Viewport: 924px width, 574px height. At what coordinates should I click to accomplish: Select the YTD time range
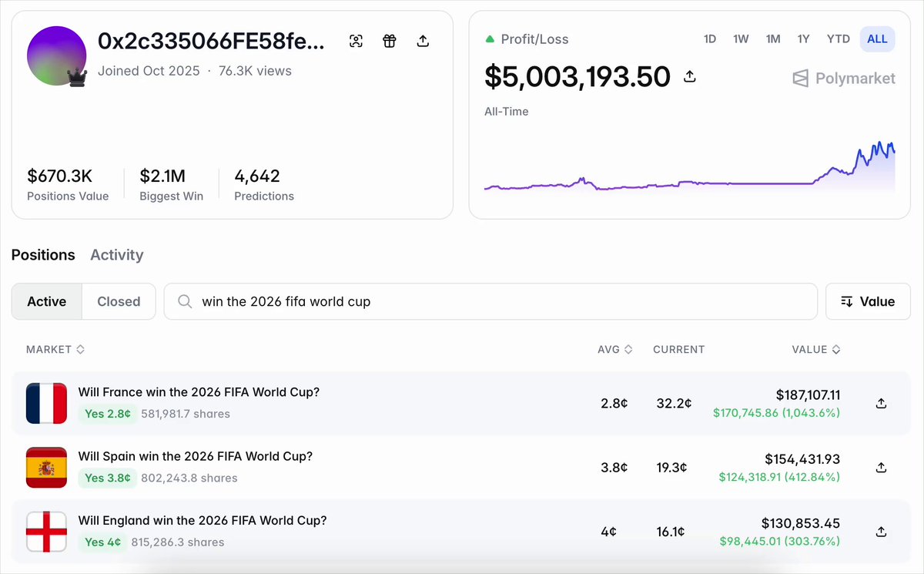(x=838, y=39)
